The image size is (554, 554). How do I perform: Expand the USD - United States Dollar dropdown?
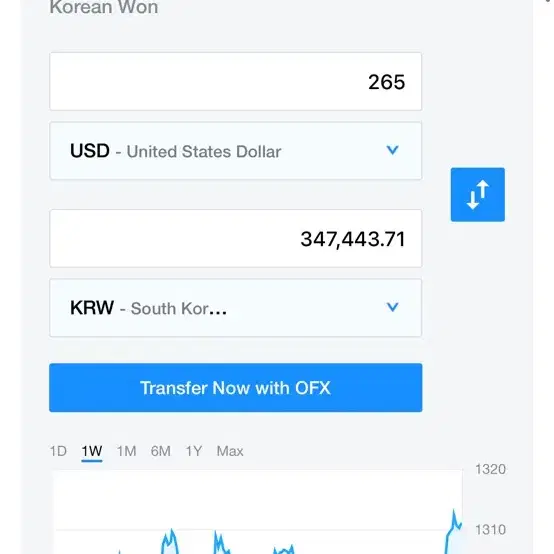click(x=236, y=151)
